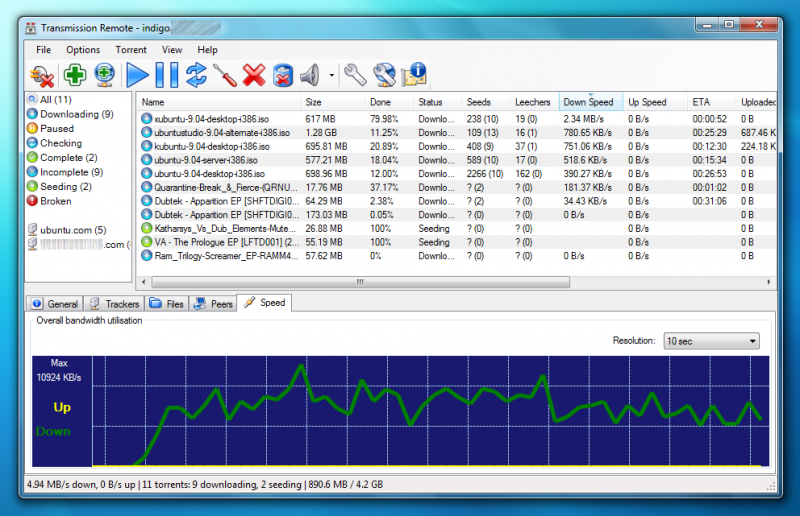The width and height of the screenshot is (800, 516).
Task: Sort by the Name column header
Action: tap(219, 102)
